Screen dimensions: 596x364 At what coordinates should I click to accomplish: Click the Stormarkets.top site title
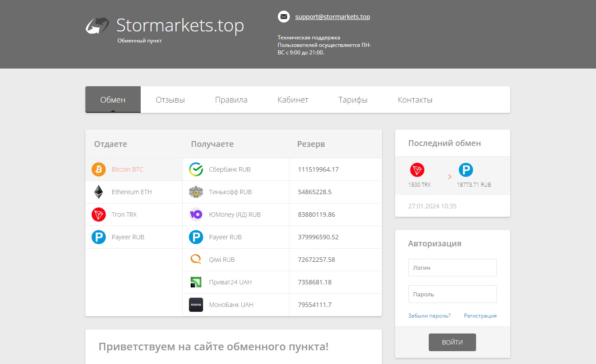tap(180, 25)
